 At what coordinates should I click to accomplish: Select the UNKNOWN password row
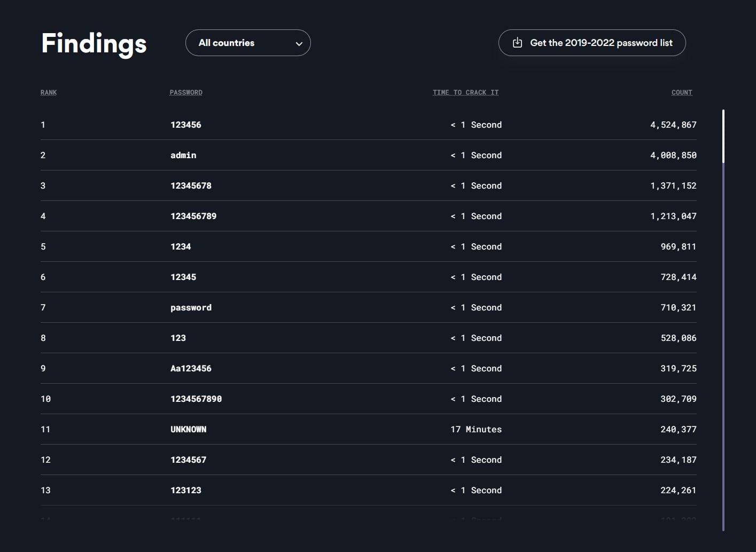188,430
